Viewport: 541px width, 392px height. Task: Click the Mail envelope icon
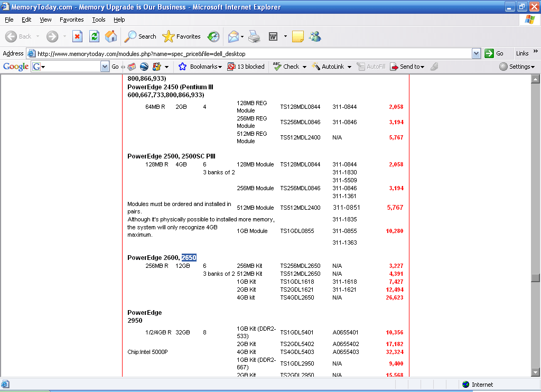[233, 36]
